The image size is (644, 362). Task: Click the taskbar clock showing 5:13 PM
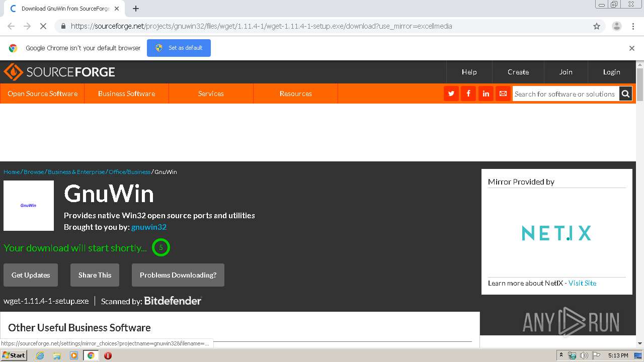coord(618,355)
